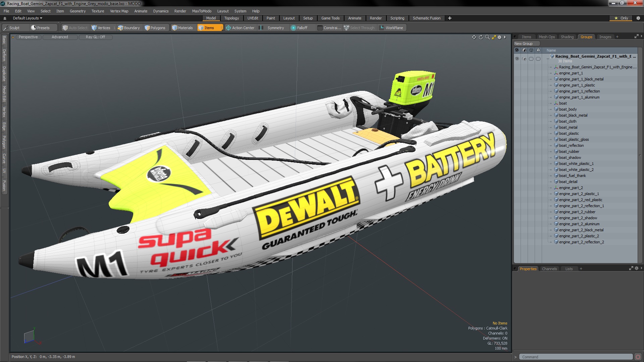
Task: Open the Channels tab
Action: (549, 269)
